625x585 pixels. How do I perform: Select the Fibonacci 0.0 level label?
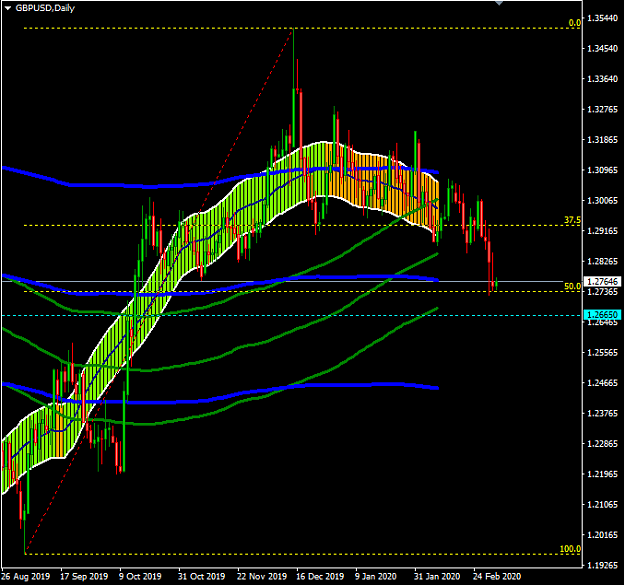pos(574,23)
